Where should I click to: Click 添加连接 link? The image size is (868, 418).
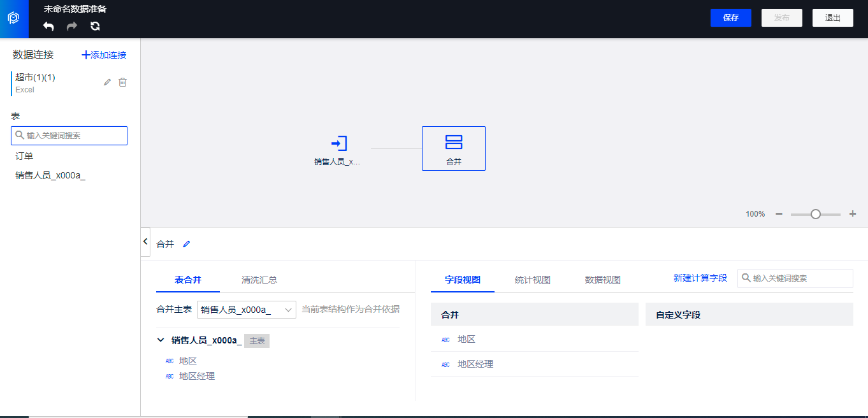[x=105, y=55]
